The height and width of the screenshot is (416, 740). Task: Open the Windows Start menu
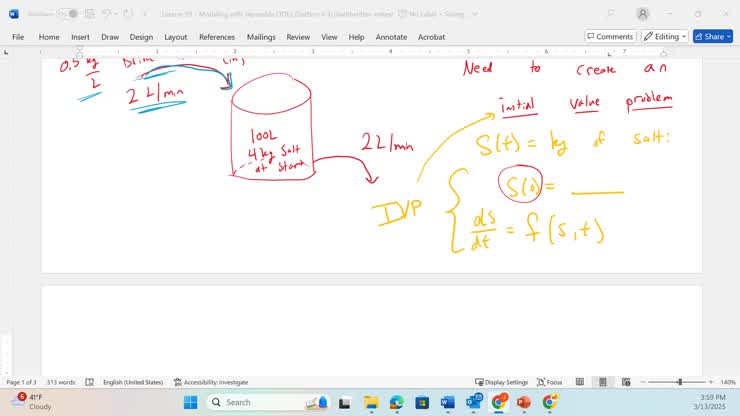tap(191, 402)
